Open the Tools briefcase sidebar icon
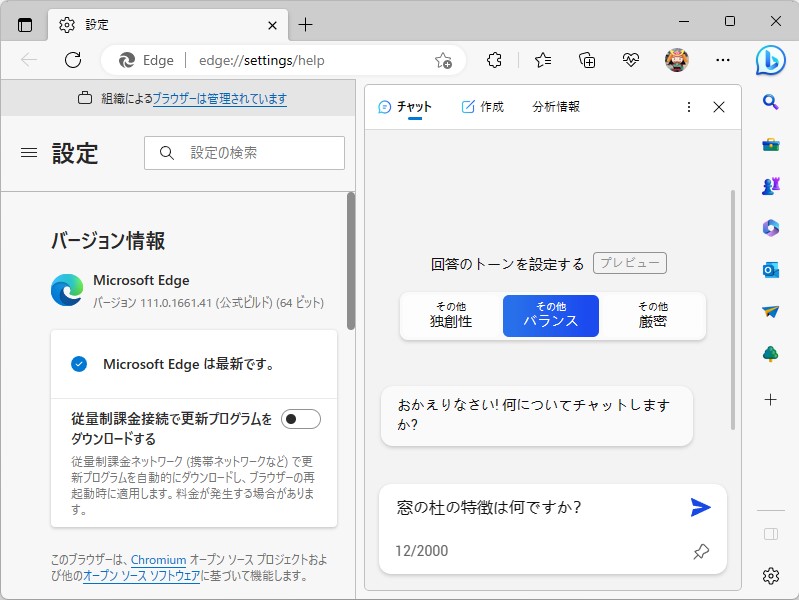 tap(770, 145)
